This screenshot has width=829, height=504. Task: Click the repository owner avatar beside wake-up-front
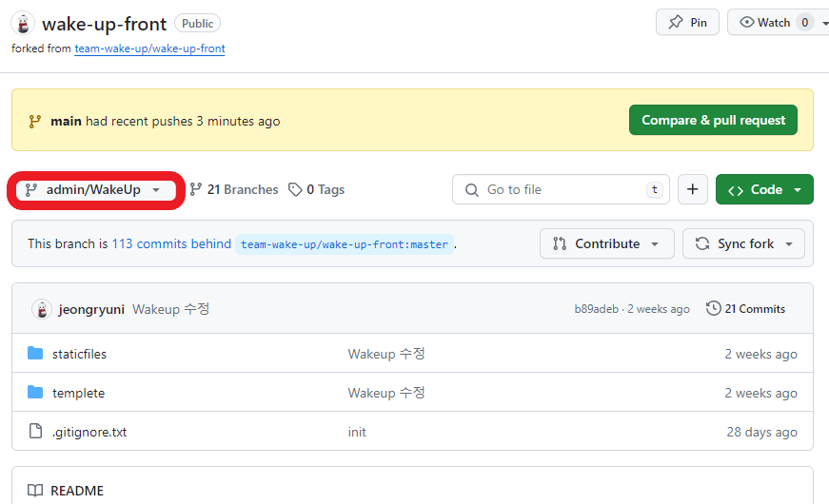point(23,24)
